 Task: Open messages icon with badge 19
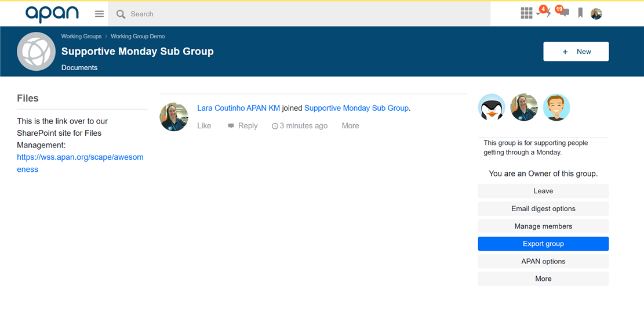pyautogui.click(x=563, y=12)
